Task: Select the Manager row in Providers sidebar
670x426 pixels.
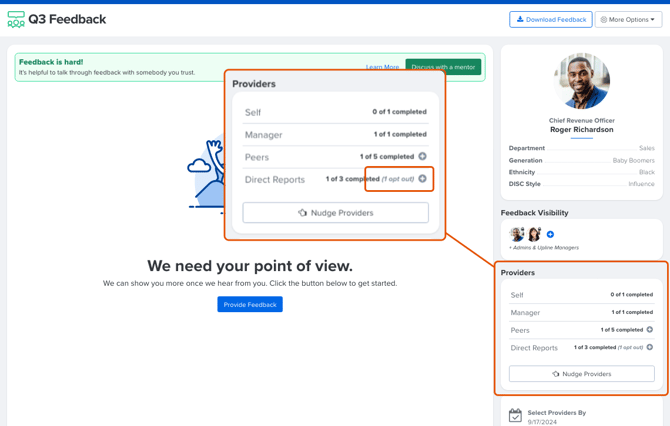Action: (x=581, y=313)
